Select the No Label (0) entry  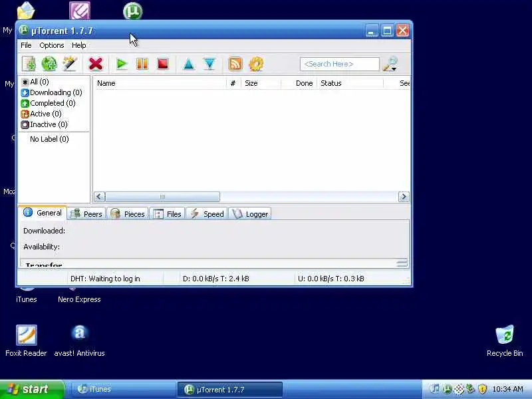point(49,139)
